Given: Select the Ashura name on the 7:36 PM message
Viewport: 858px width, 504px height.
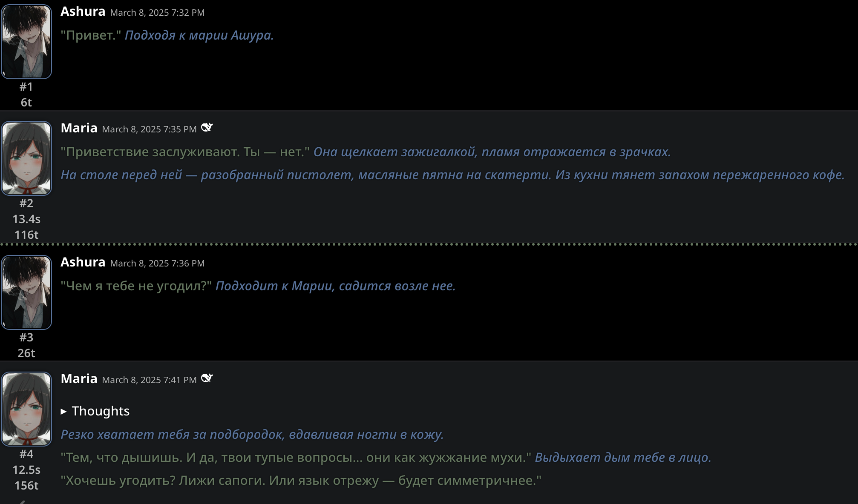Looking at the screenshot, I should [x=83, y=262].
